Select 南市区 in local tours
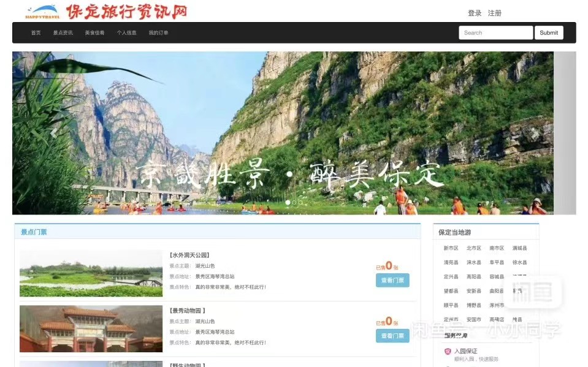Screen dimensions: 588x367 point(497,248)
